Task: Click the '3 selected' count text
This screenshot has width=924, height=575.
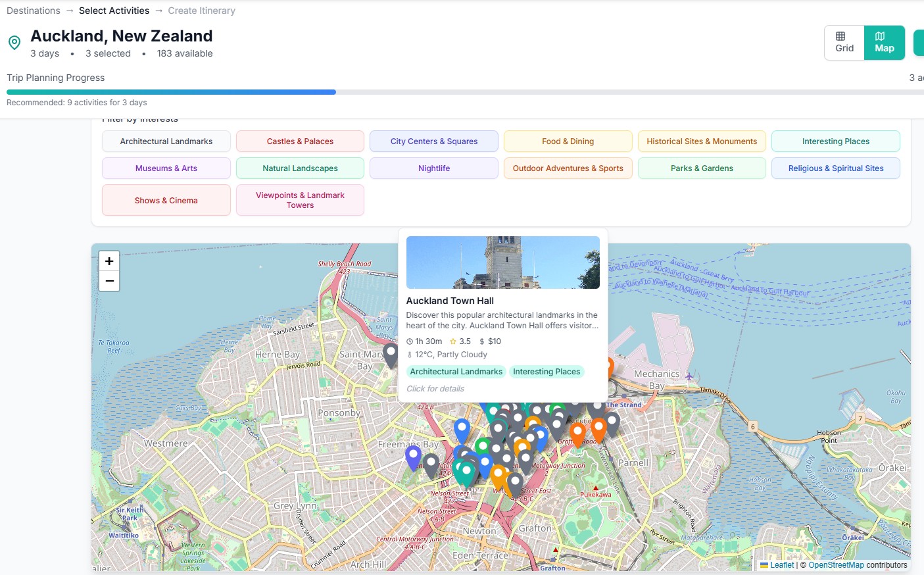Action: click(108, 53)
